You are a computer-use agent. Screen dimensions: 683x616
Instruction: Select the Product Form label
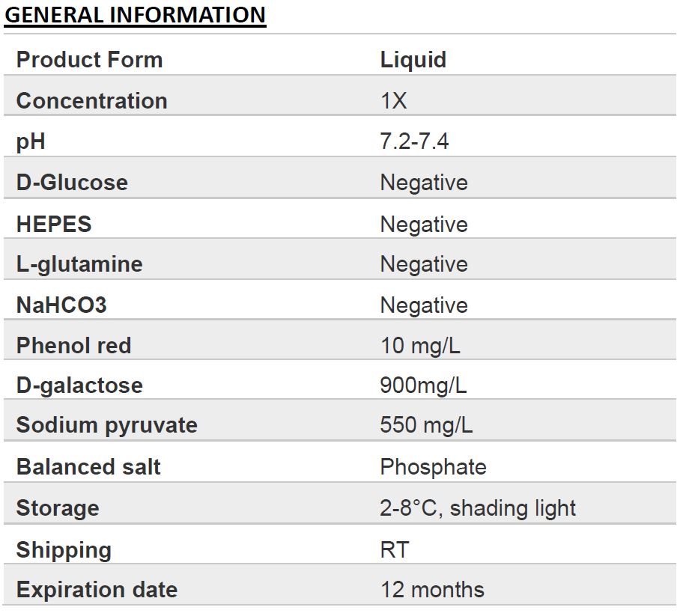pos(89,60)
